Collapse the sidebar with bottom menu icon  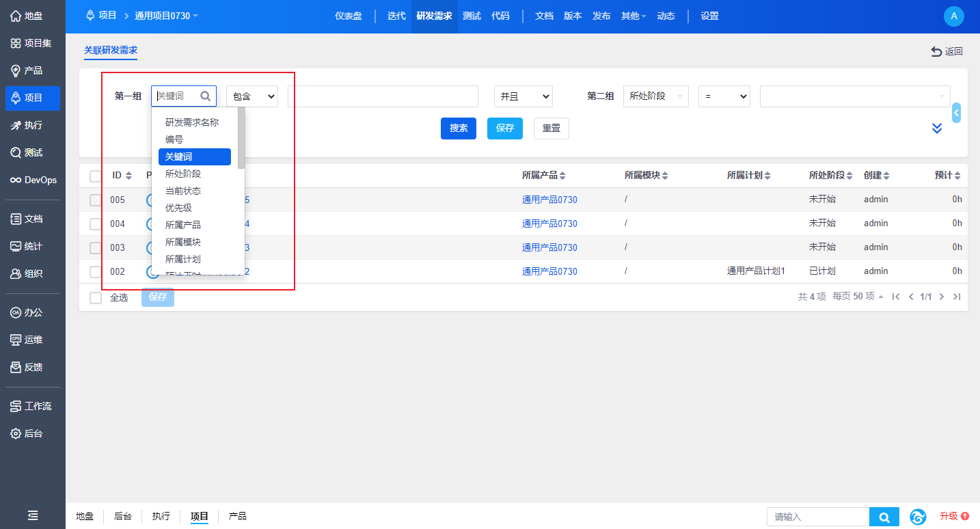pos(33,516)
